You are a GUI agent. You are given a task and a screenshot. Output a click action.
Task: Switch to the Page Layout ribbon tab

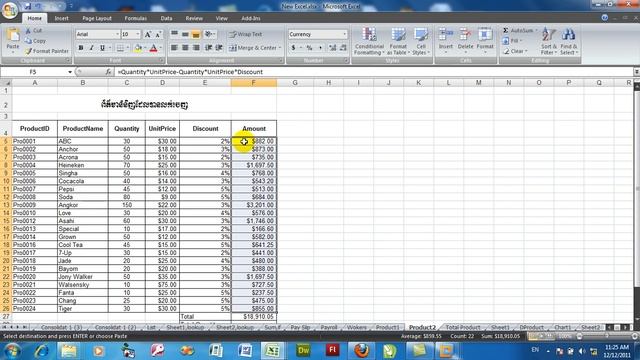97,18
